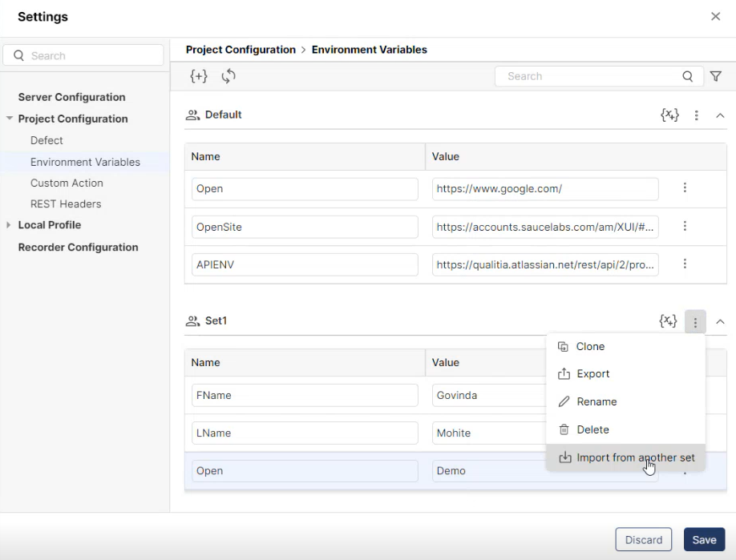The image size is (736, 560).
Task: Choose Export from the context menu
Action: click(592, 373)
